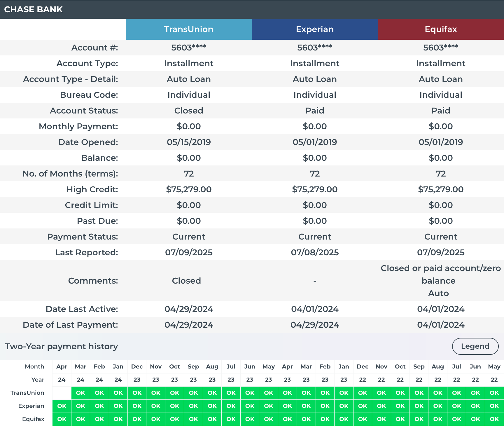This screenshot has width=504, height=426.
Task: Click the 'Past Due:' label
Action: [x=97, y=221]
